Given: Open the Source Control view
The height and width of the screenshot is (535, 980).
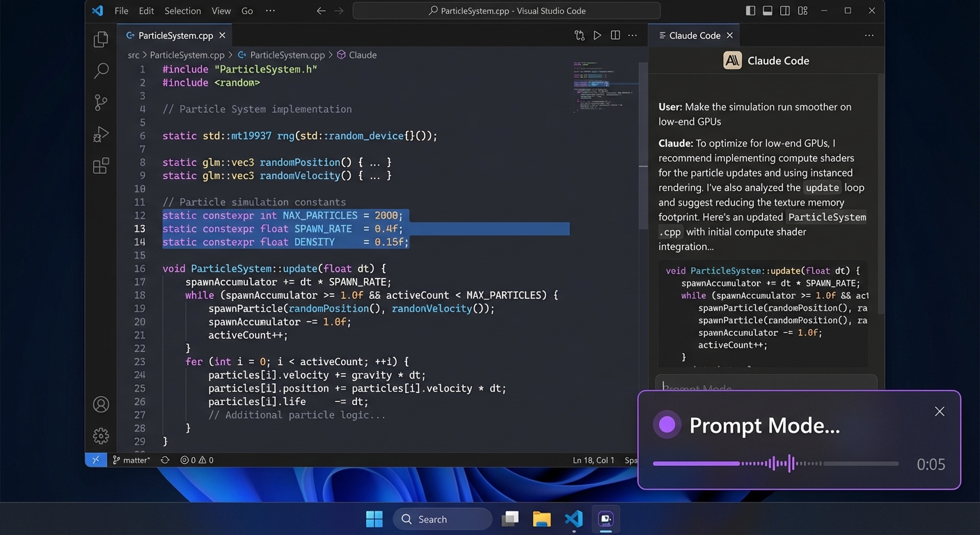Looking at the screenshot, I should pyautogui.click(x=101, y=102).
